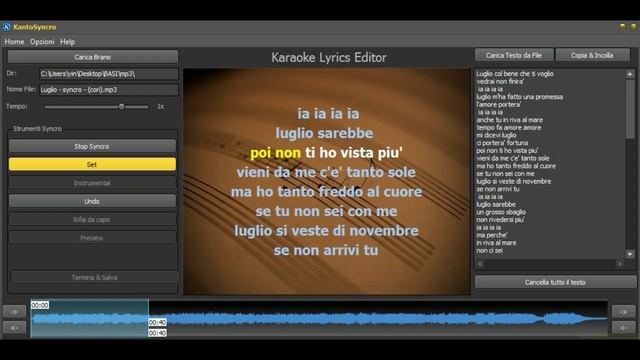Select 'Luglio col bene che ti voglio' lyric line
Image resolution: width=640 pixels, height=360 pixels.
click(515, 74)
